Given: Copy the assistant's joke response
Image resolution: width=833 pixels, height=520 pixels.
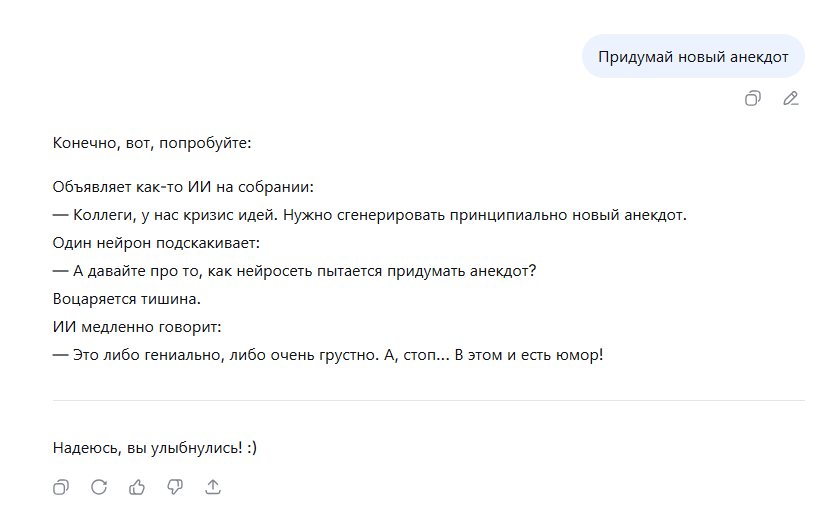Looking at the screenshot, I should click(61, 487).
